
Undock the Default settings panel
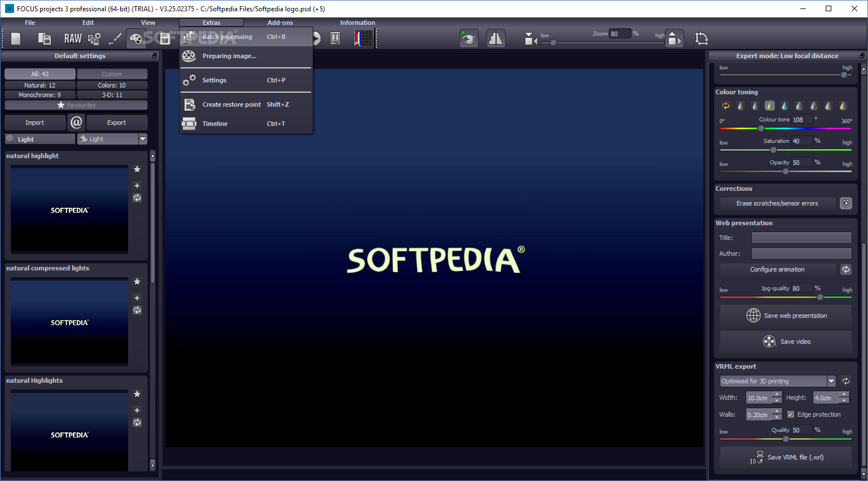point(155,56)
